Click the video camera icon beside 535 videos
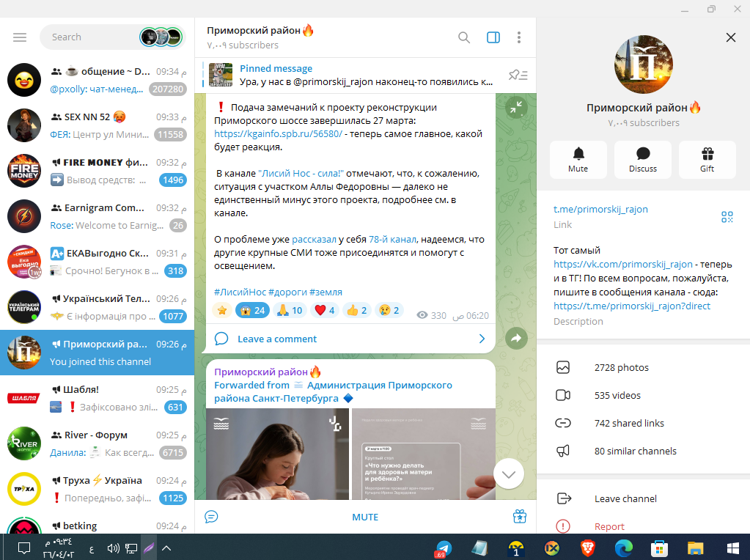The image size is (750, 560). pyautogui.click(x=563, y=395)
